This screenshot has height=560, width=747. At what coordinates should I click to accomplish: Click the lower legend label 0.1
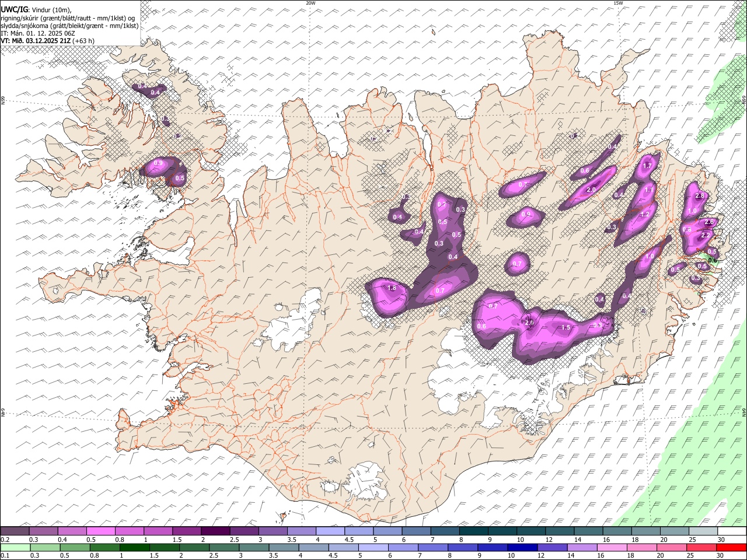coord(6,556)
